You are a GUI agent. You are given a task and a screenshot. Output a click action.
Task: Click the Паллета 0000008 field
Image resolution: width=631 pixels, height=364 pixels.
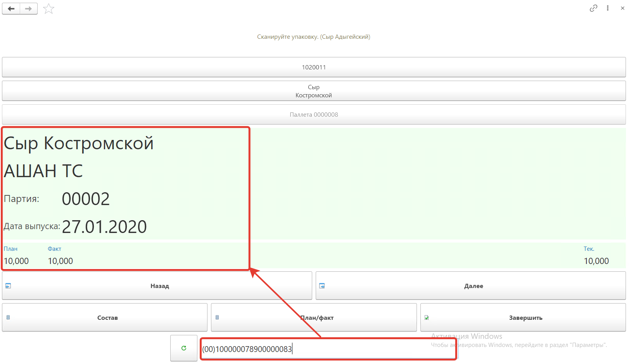[x=314, y=115]
